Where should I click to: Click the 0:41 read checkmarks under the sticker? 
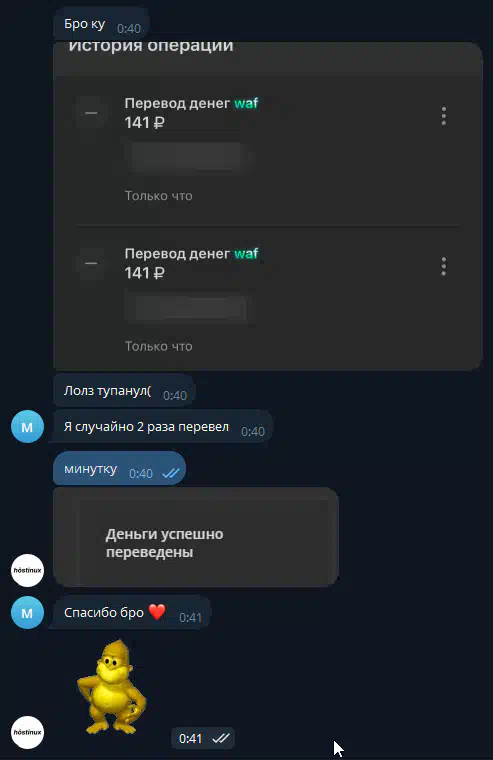(x=221, y=738)
